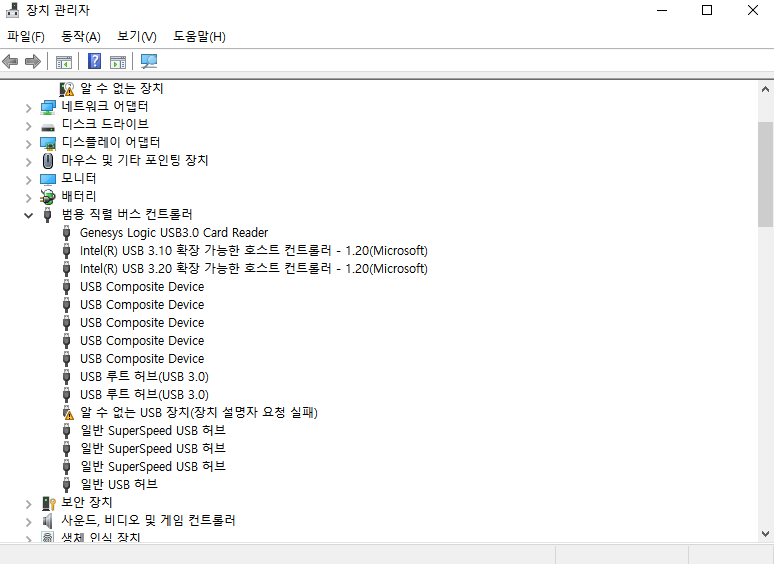Click the scrollbar down arrow
The image size is (774, 564).
765,534
